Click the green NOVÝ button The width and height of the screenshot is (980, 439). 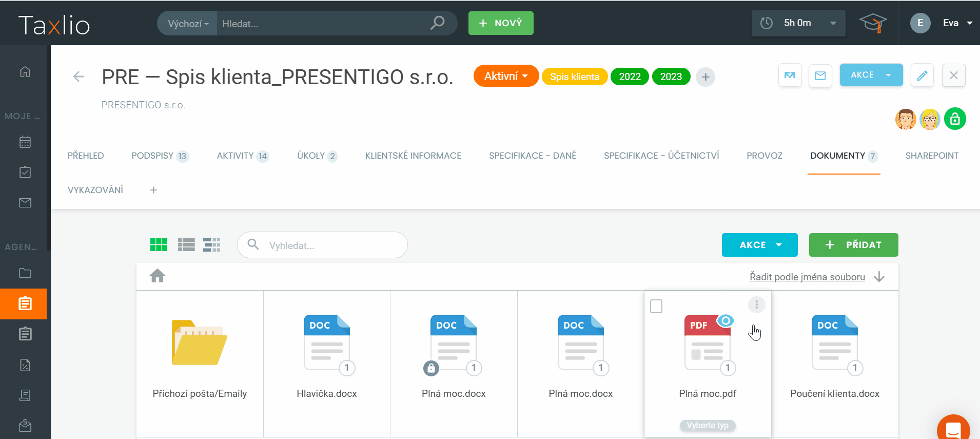(501, 23)
